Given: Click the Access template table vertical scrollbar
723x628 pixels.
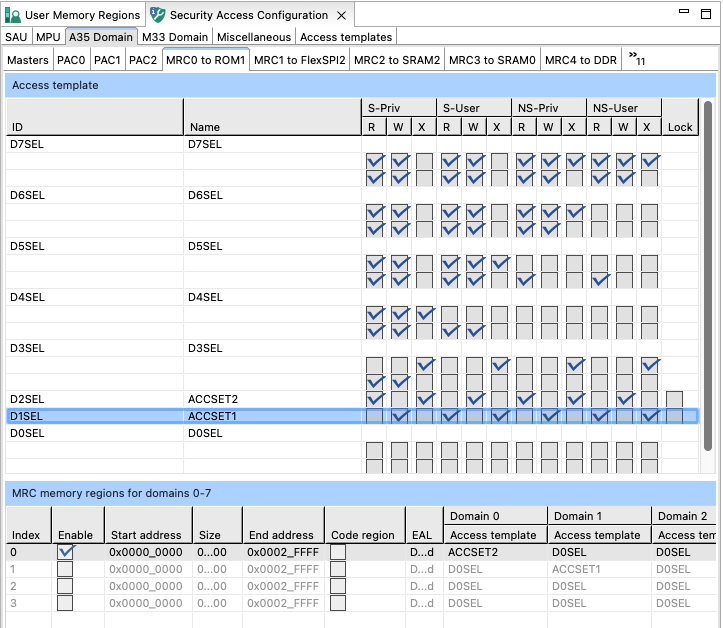Looking at the screenshot, I should 708,274.
